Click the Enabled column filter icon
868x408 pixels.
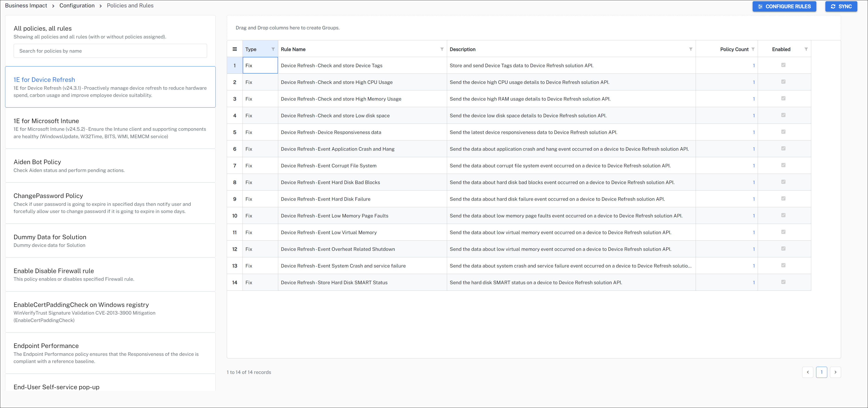(806, 49)
